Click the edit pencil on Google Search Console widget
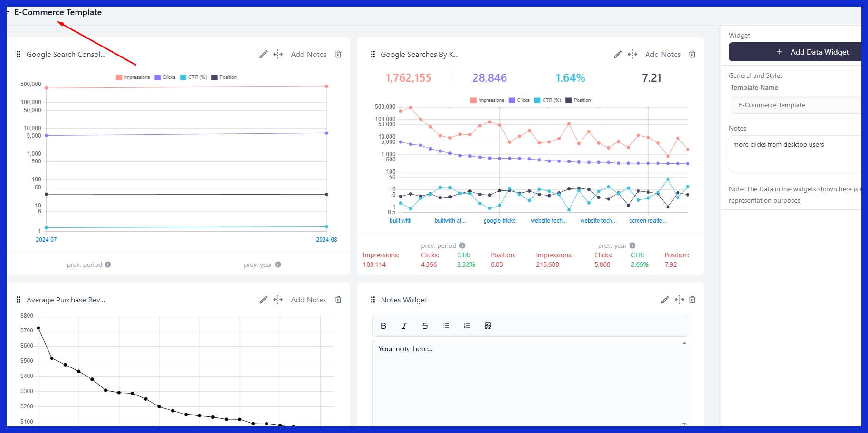The width and height of the screenshot is (868, 433). point(263,55)
